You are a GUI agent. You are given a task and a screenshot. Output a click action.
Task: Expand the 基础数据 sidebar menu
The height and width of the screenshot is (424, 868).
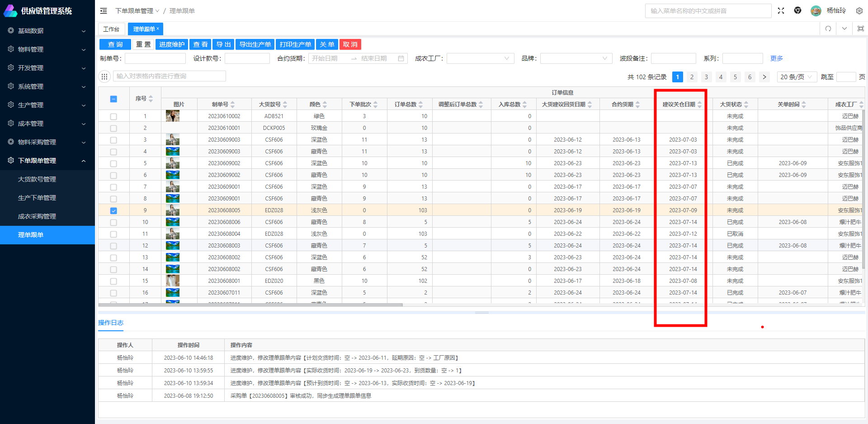47,31
